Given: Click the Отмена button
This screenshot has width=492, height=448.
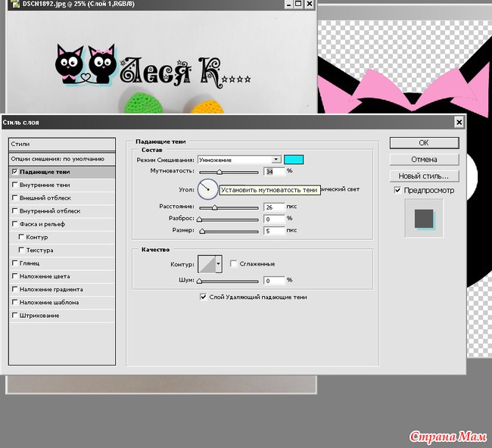Looking at the screenshot, I should 423,160.
